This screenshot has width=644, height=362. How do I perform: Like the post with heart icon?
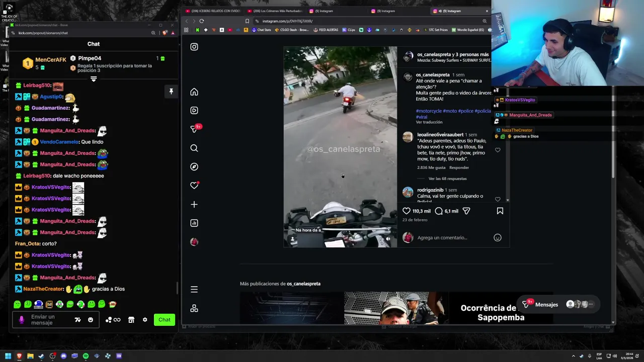pyautogui.click(x=407, y=211)
